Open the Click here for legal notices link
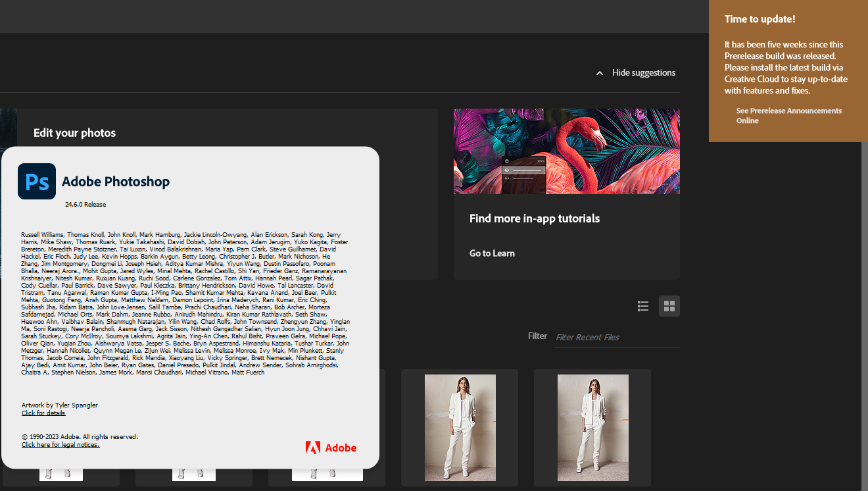Viewport: 868px width, 491px height. 60,445
